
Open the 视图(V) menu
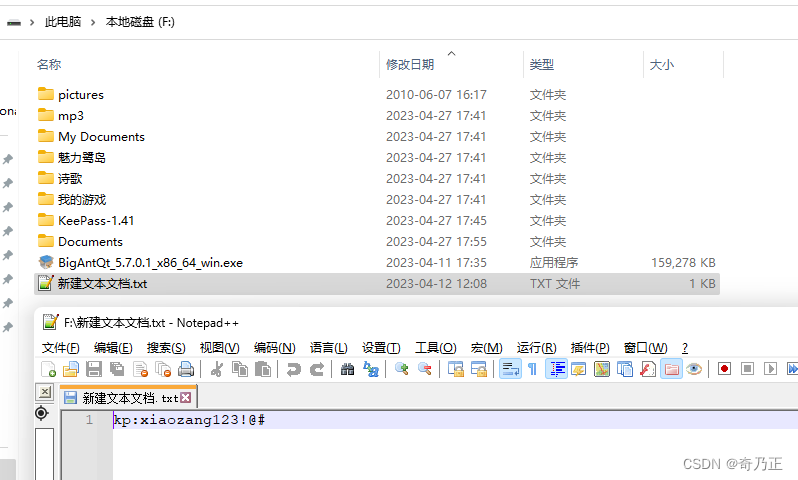point(219,348)
